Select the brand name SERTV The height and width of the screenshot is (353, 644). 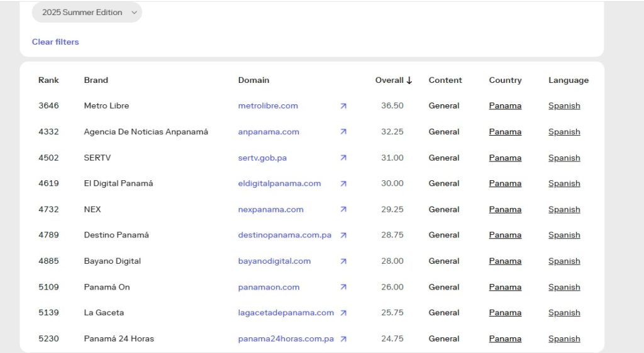pyautogui.click(x=97, y=158)
